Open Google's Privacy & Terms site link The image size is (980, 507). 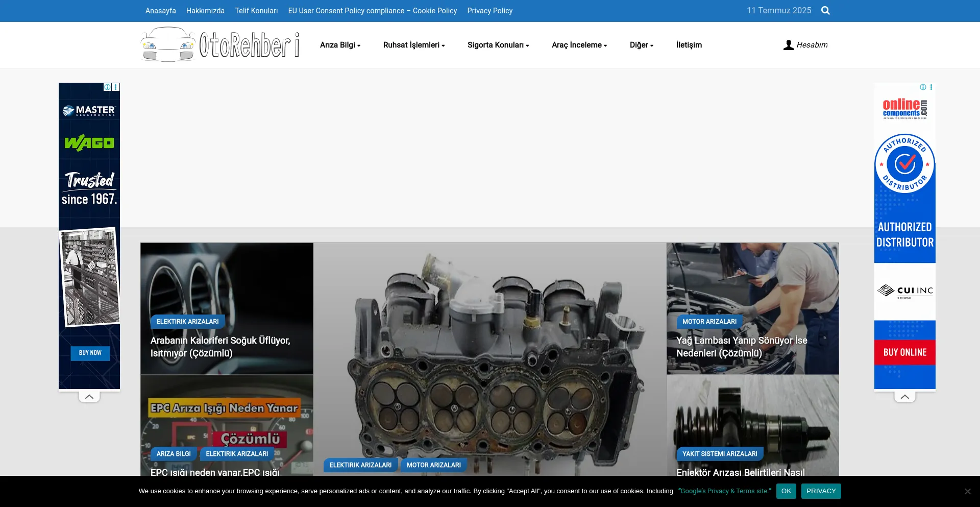[x=725, y=491]
